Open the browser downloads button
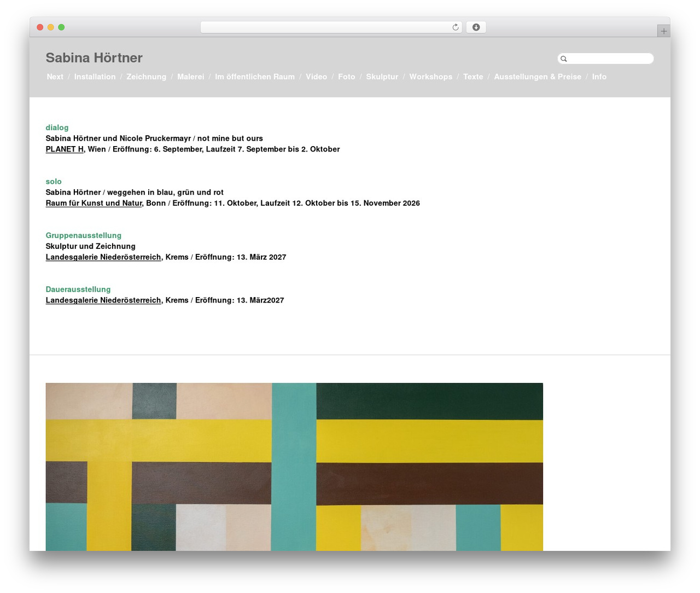The width and height of the screenshot is (700, 593). pos(476,27)
